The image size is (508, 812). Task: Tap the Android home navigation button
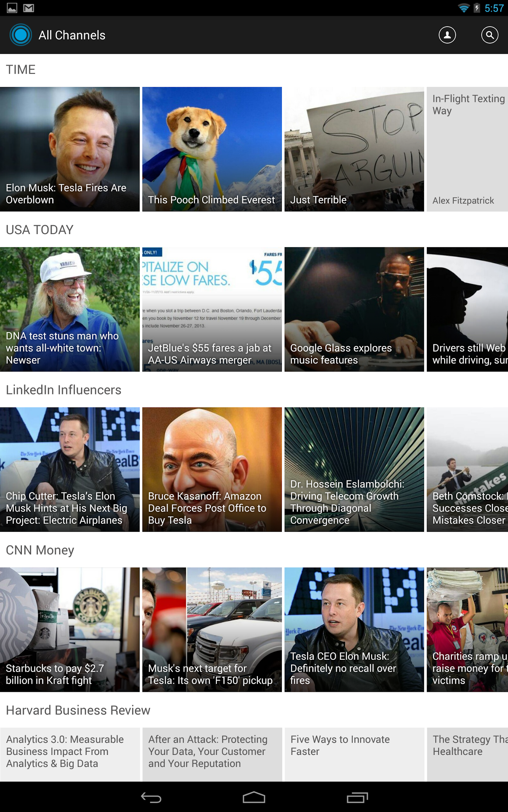click(x=254, y=797)
